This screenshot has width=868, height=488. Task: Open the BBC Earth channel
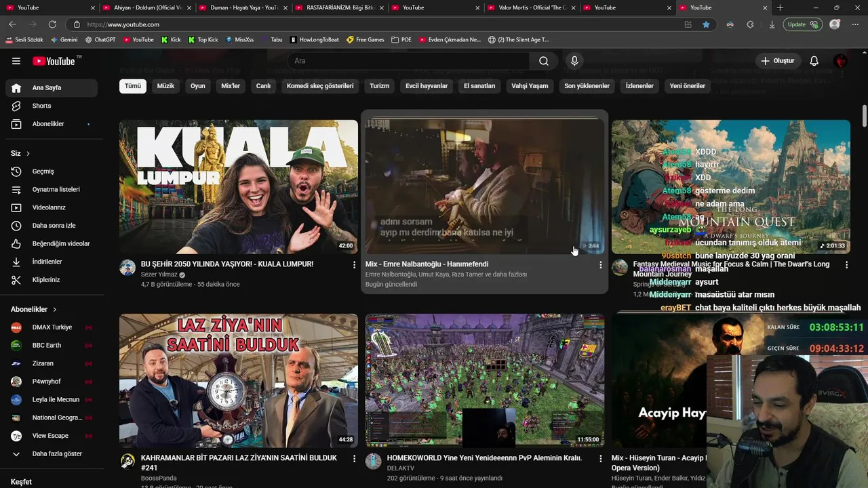(52, 345)
